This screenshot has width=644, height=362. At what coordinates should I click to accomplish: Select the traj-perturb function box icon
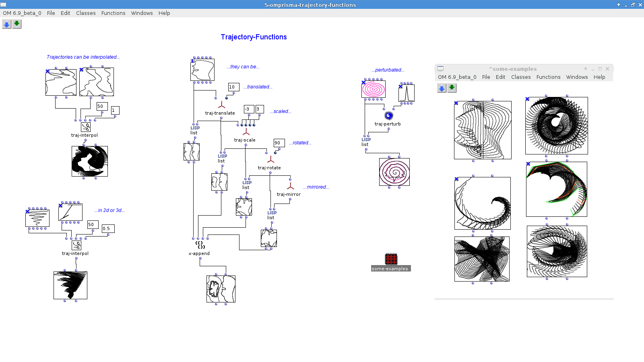[388, 116]
